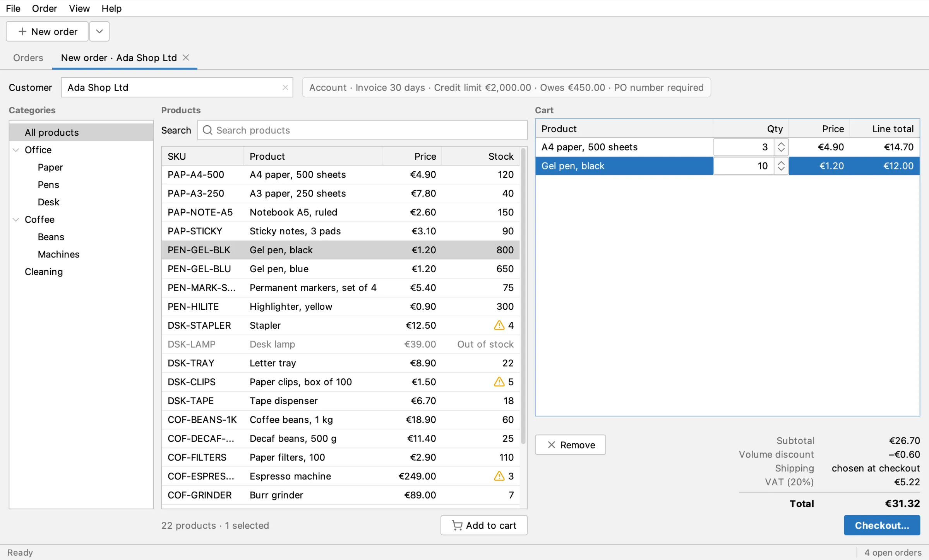Focus the Search products field

click(x=362, y=130)
